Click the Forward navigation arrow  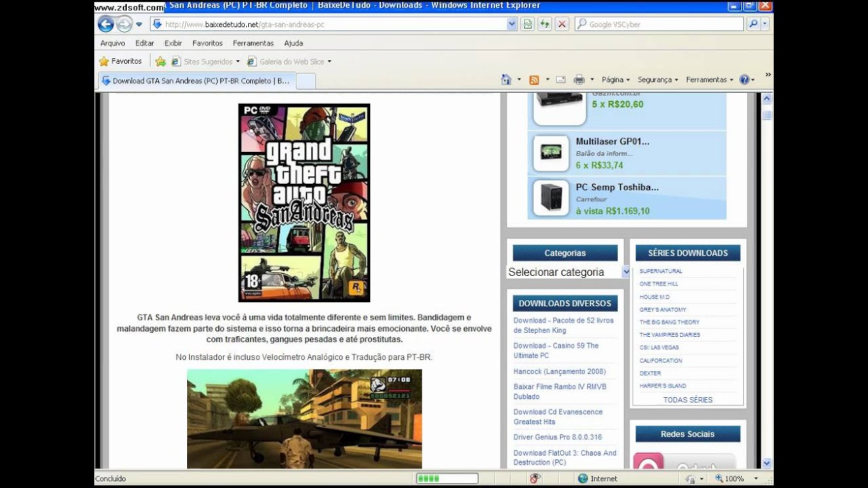pyautogui.click(x=124, y=24)
